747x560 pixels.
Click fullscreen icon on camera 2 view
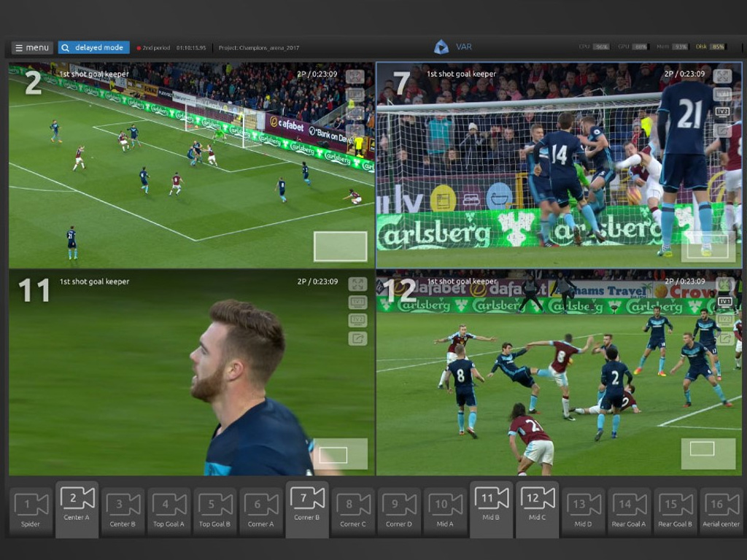355,77
